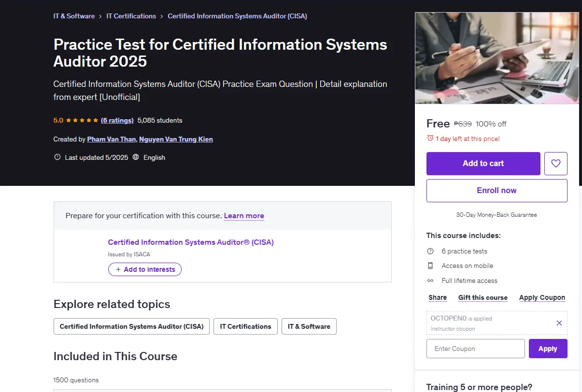Open the CISA breadcrumb link
The width and height of the screenshot is (582, 392).
pyautogui.click(x=237, y=16)
